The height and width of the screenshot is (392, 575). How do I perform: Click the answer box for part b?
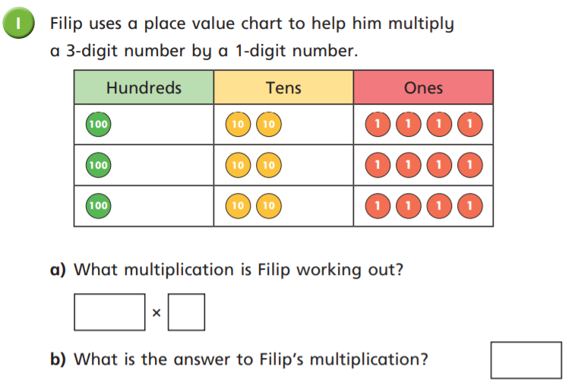tap(526, 360)
